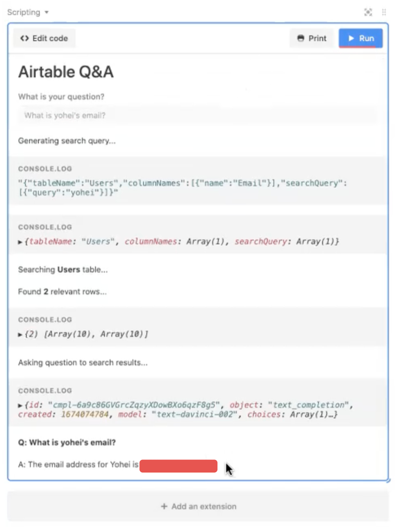Click the drag handle dots icon
Screen dimensions: 397x532
point(384,12)
